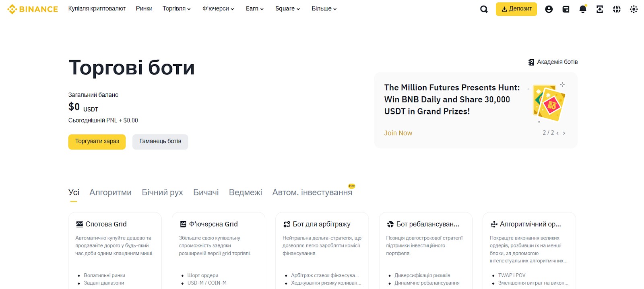
Task: Open the Ф'ючерсна Grid card title
Action: 213,224
